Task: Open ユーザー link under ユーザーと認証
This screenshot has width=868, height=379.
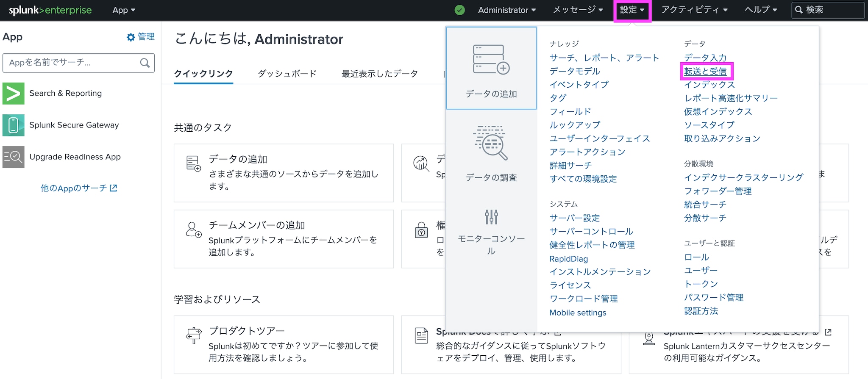Action: coord(701,271)
